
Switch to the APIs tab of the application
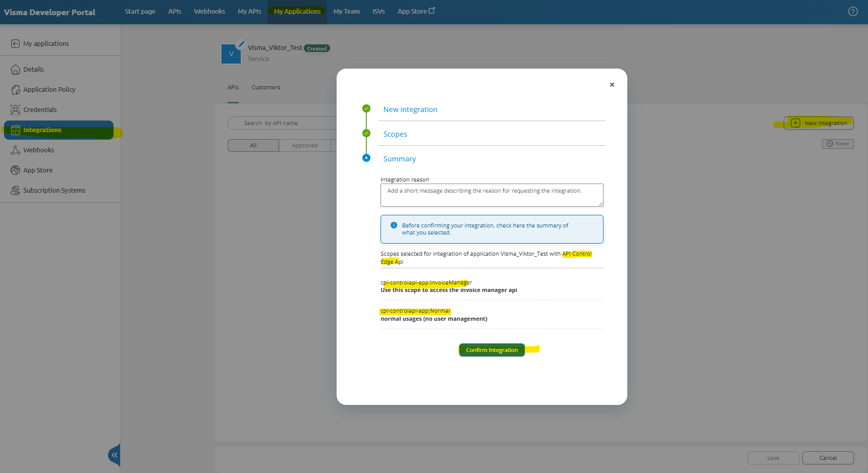point(233,88)
